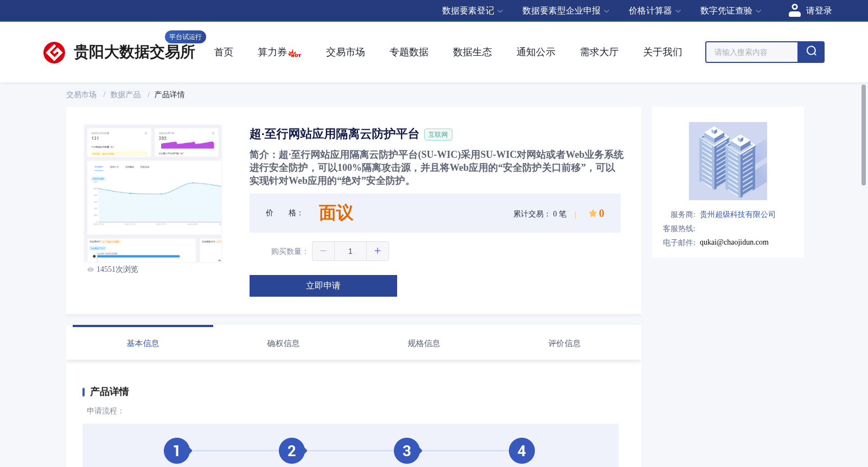The height and width of the screenshot is (467, 868).
Task: Click email qukai@chaojidun.com text
Action: [734, 242]
